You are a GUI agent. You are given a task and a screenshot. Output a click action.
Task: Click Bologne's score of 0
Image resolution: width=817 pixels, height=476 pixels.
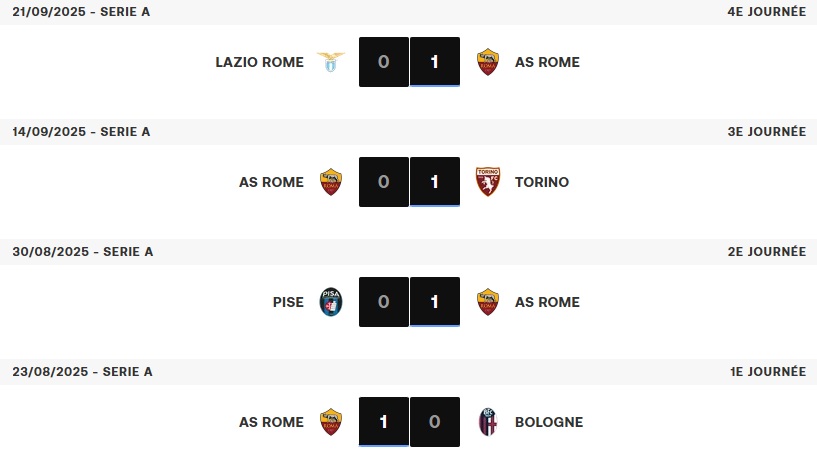(x=435, y=422)
